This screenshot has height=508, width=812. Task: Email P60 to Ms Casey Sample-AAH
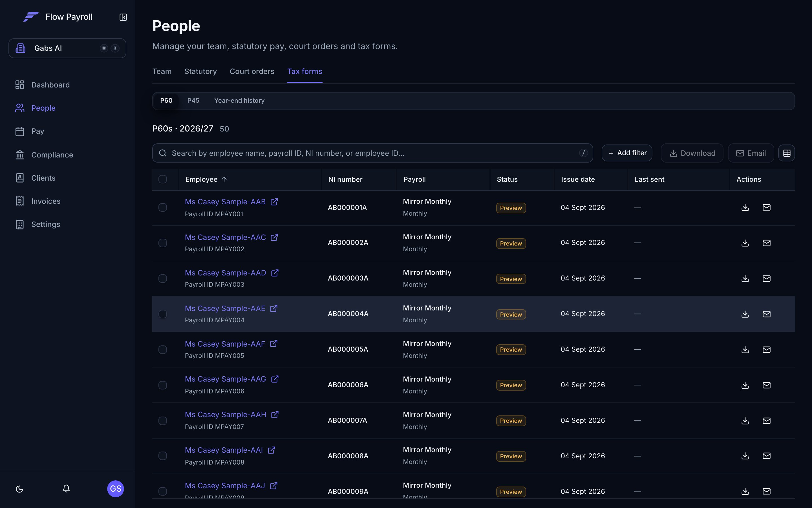click(766, 421)
